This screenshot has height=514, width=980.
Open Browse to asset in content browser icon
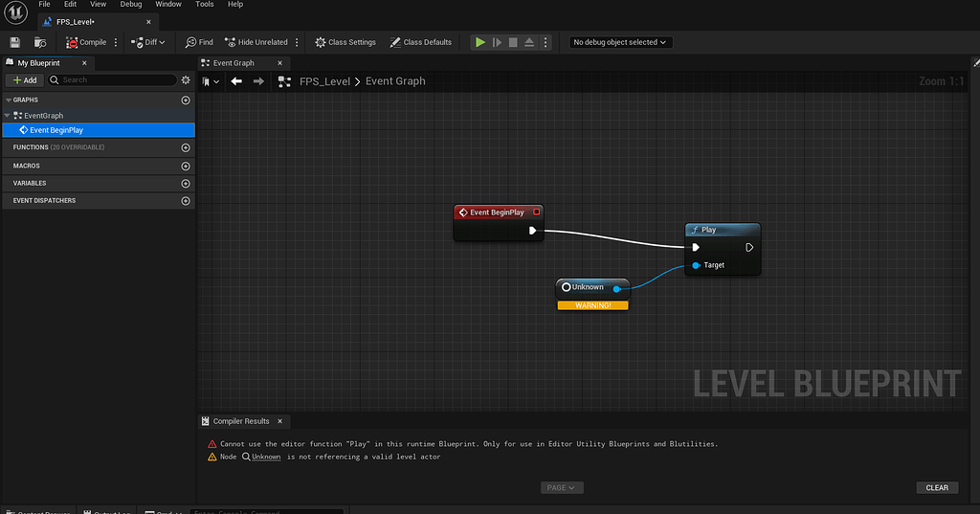(40, 42)
